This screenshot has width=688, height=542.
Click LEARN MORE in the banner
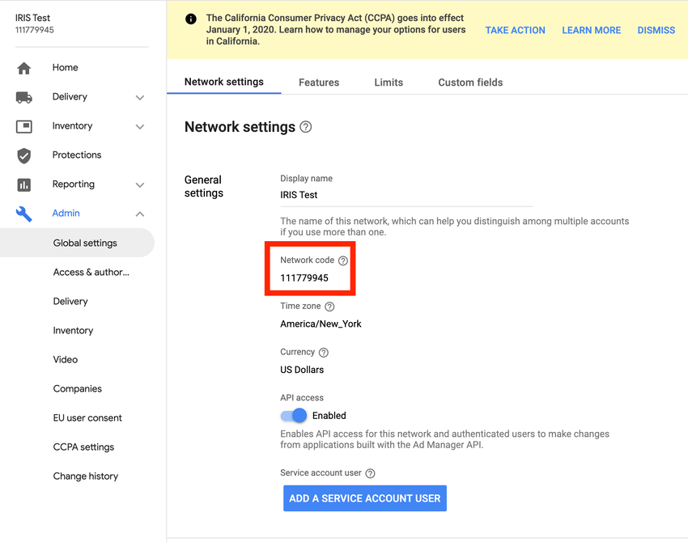591,30
